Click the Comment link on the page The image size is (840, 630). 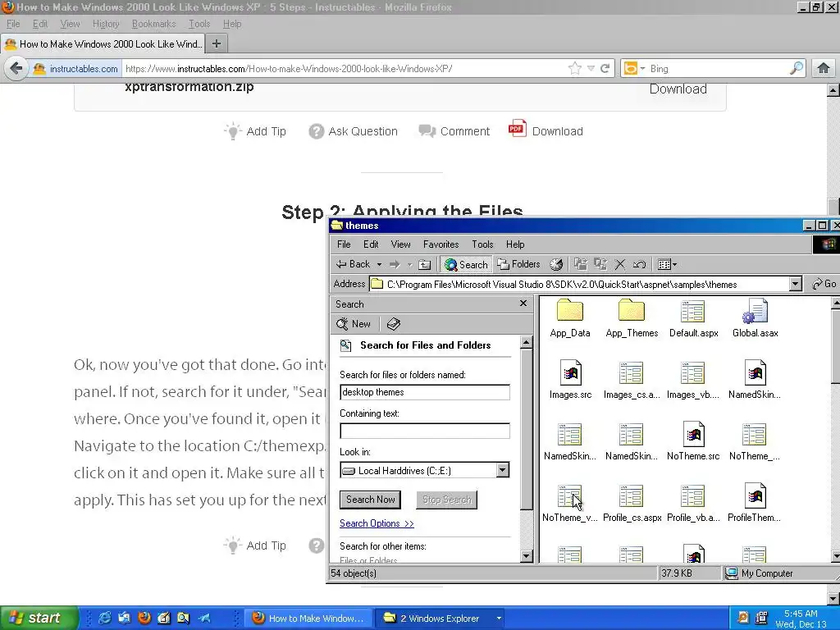[454, 131]
